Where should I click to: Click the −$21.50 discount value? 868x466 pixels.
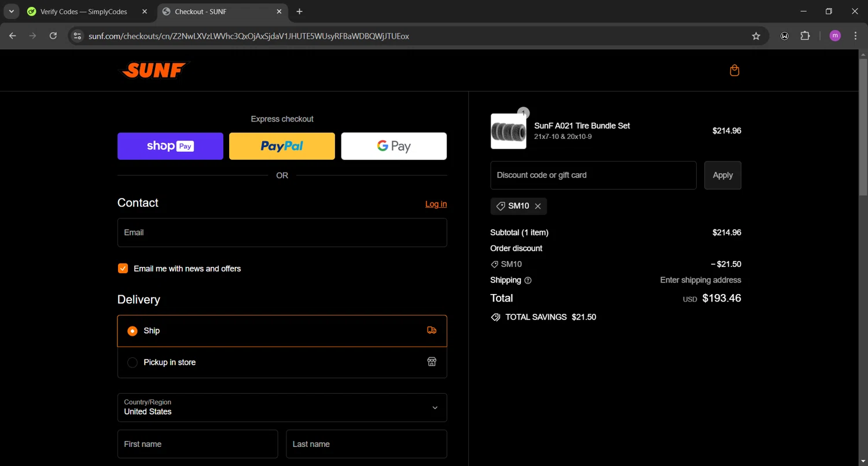726,265
